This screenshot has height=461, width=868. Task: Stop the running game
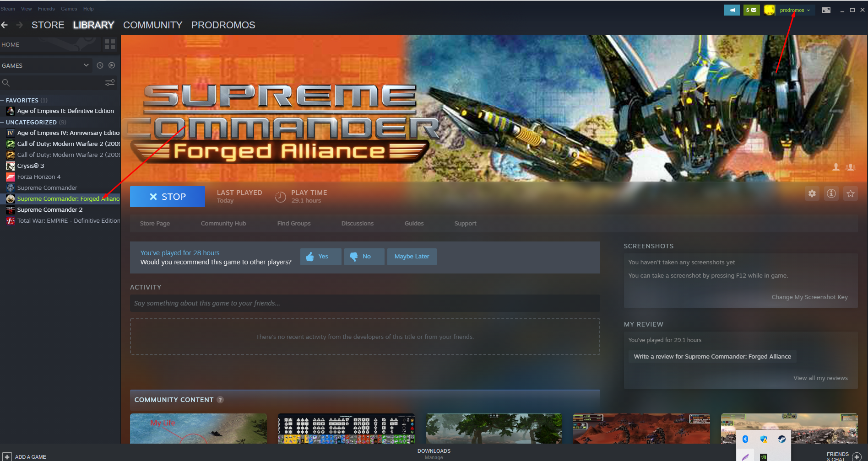(x=168, y=197)
